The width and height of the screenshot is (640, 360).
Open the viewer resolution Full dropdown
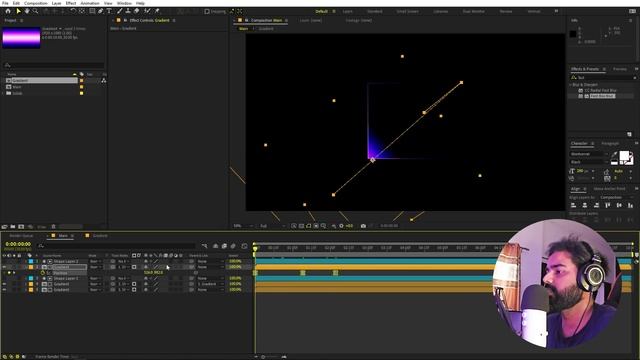[272, 226]
